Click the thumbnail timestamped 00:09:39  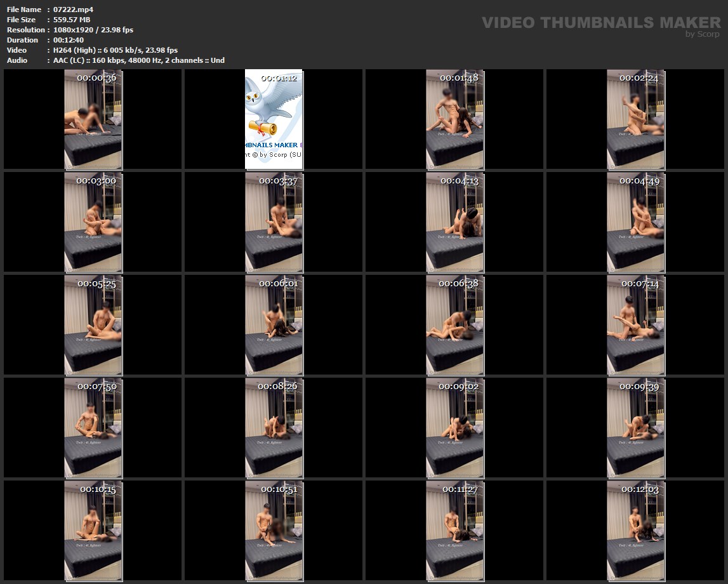point(635,428)
